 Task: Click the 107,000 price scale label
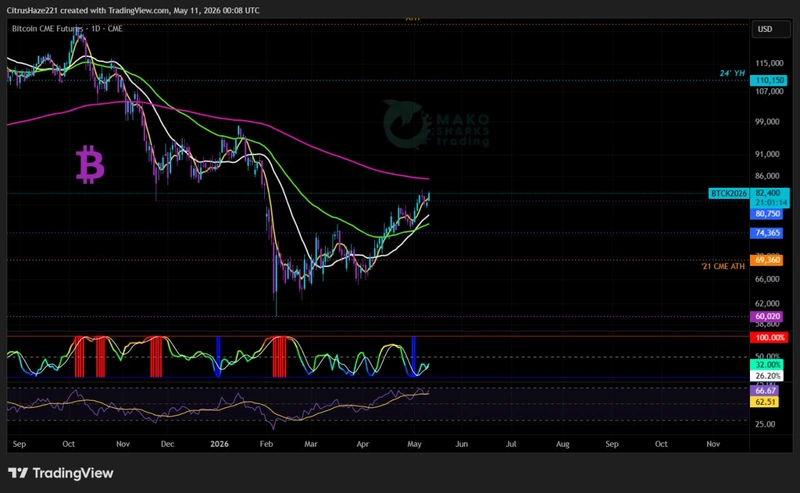coord(769,91)
